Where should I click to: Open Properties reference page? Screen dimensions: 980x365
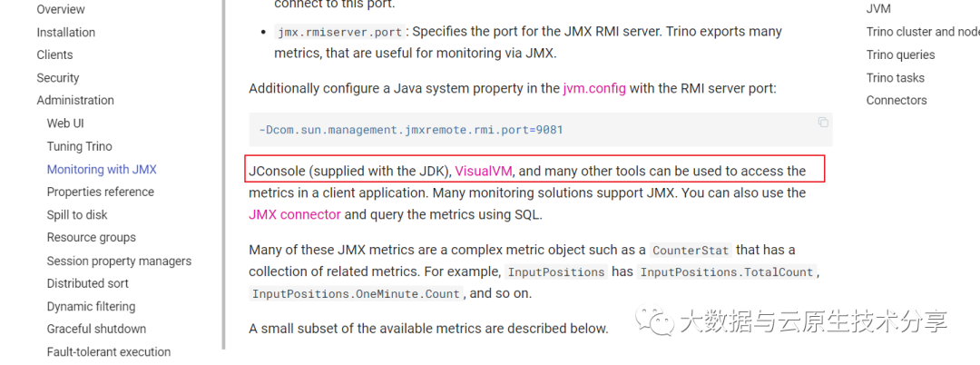pos(101,192)
